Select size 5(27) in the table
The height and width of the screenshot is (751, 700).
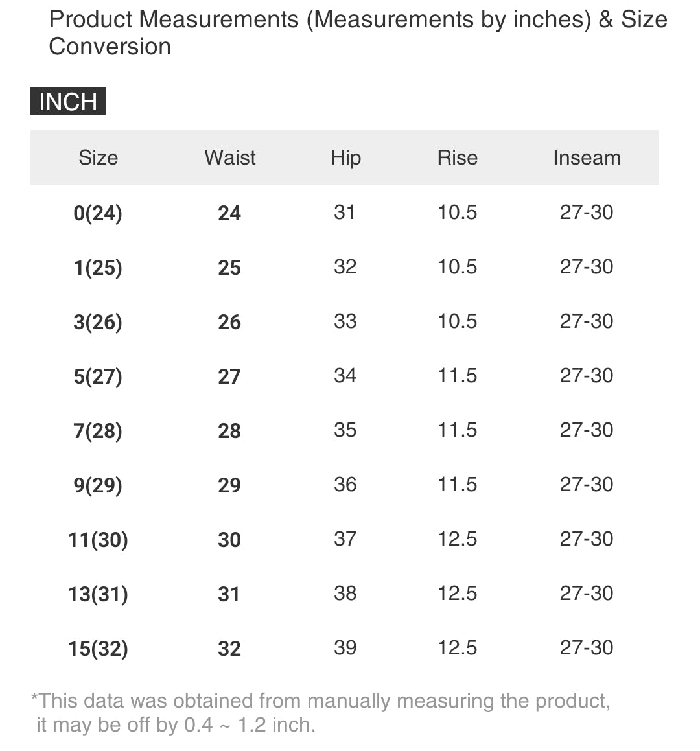[98, 376]
